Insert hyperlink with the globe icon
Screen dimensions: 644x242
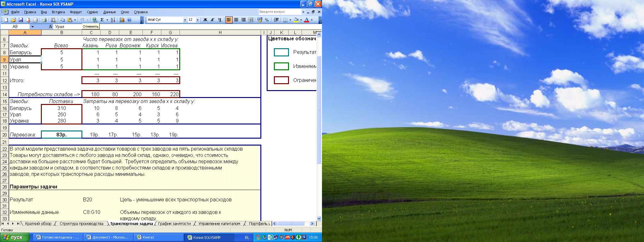point(95,20)
